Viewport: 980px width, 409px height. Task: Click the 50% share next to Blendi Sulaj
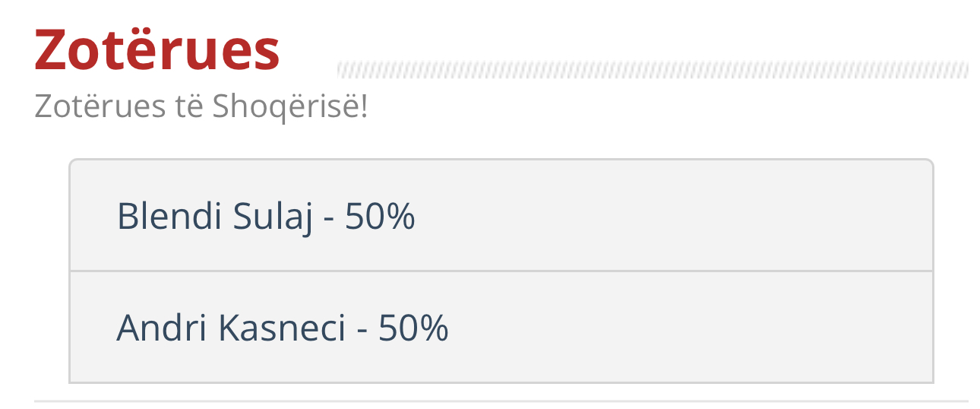coord(380,217)
